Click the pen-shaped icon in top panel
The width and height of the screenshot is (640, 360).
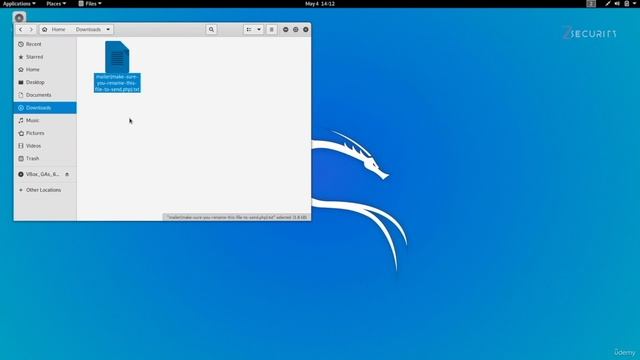click(x=608, y=4)
